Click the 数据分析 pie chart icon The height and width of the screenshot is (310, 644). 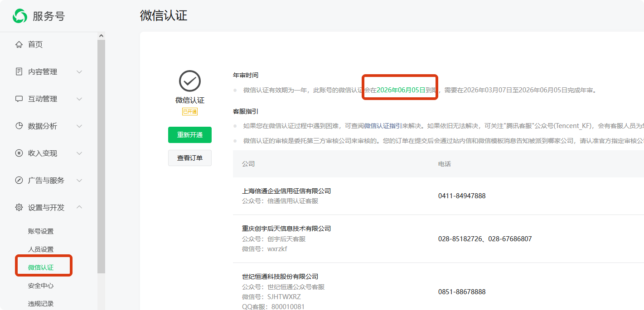tap(19, 126)
